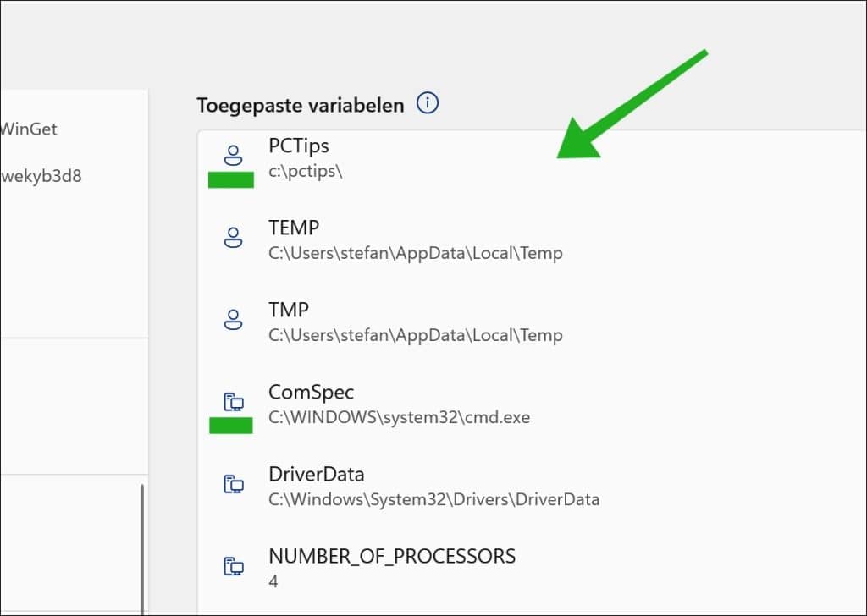
Task: Click the user icon next to TMP
Action: 233,320
